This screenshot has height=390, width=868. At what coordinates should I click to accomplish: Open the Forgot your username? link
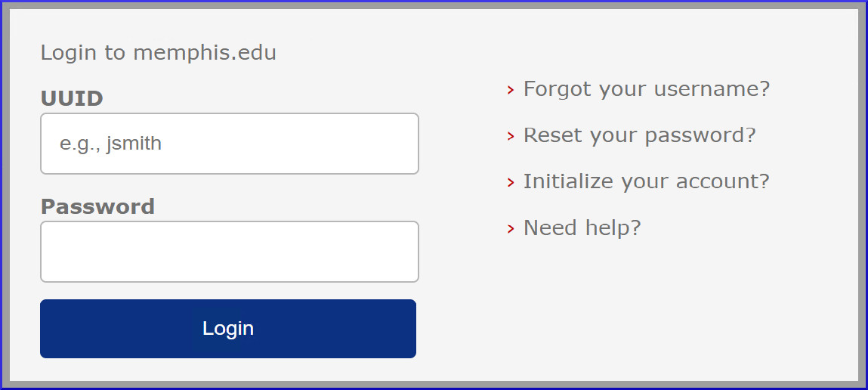click(646, 89)
